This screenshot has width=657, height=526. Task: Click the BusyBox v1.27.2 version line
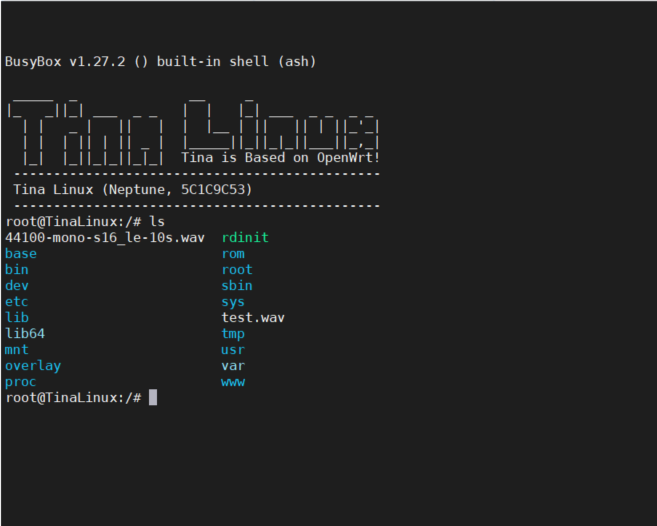pos(160,62)
